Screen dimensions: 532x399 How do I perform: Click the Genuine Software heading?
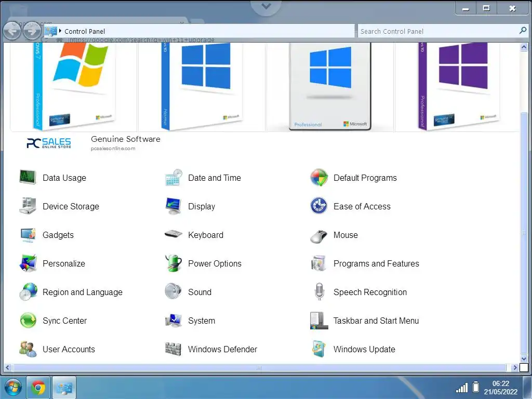coord(126,139)
